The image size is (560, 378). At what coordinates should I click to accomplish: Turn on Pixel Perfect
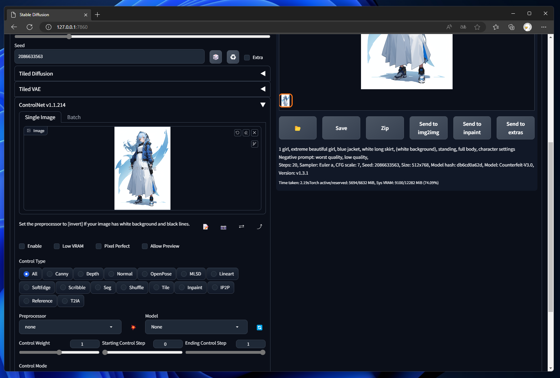pos(99,246)
